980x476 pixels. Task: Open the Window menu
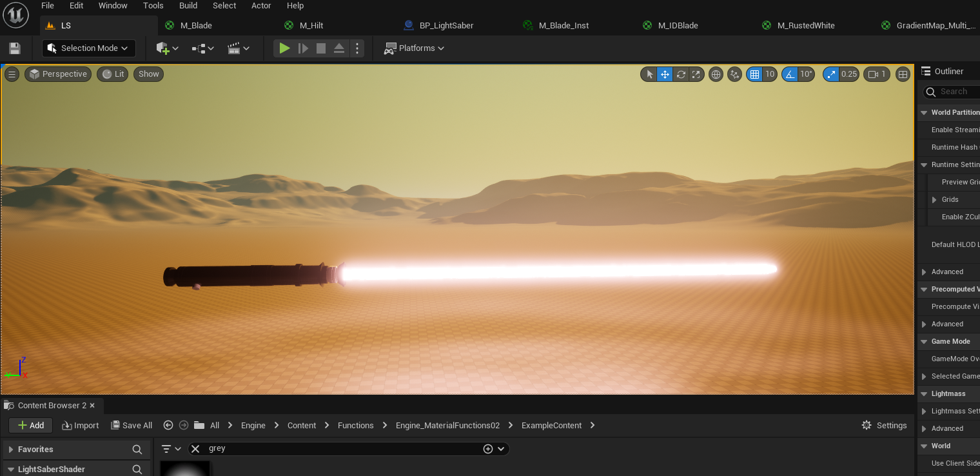(x=113, y=6)
